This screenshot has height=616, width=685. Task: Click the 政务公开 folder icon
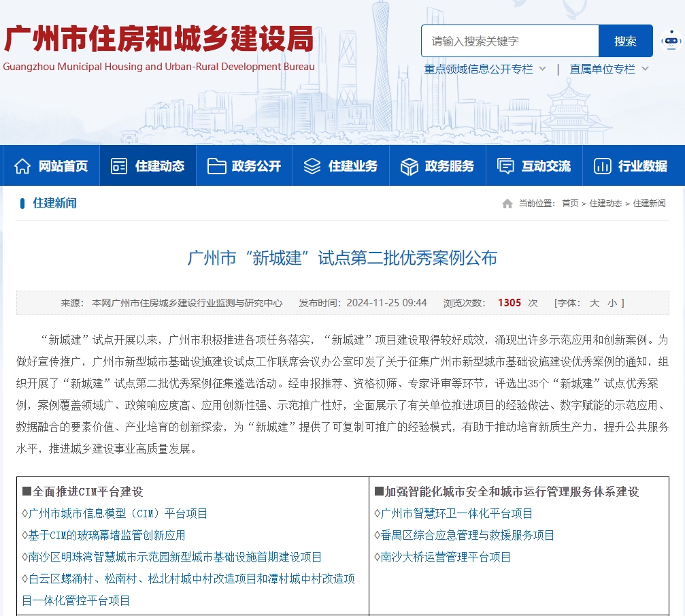[x=218, y=165]
